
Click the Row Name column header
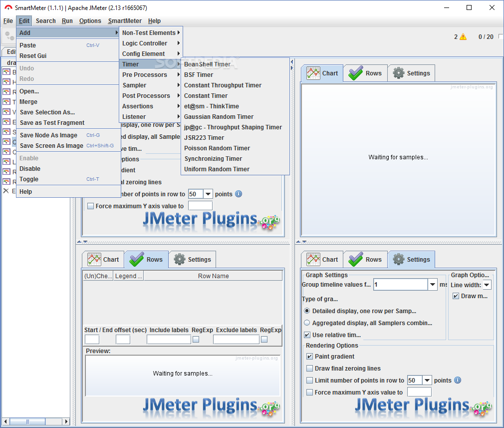[x=213, y=276]
